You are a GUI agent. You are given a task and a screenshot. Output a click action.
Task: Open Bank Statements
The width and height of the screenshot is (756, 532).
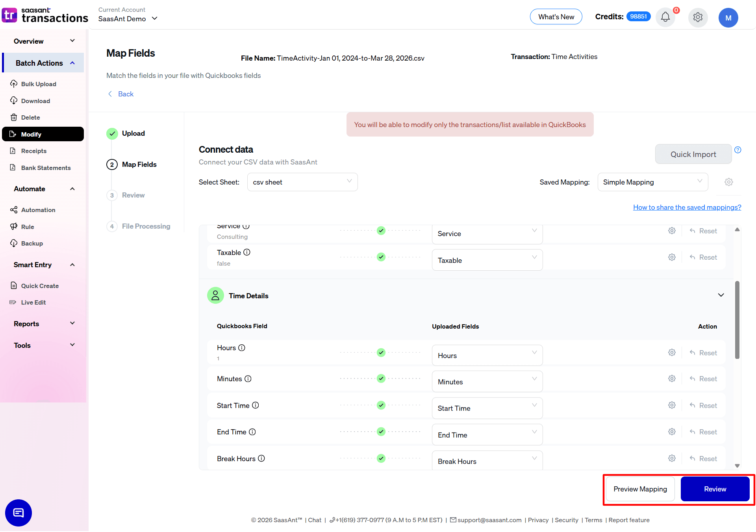click(x=46, y=168)
